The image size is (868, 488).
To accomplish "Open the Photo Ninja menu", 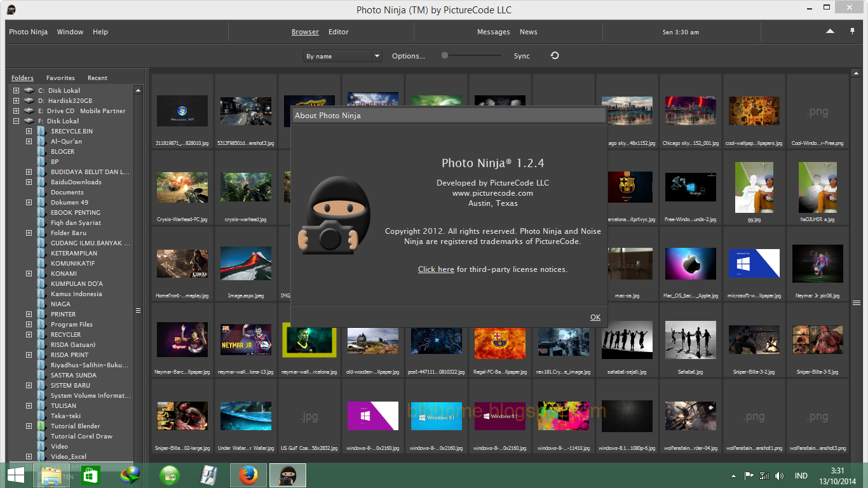I will tap(28, 32).
